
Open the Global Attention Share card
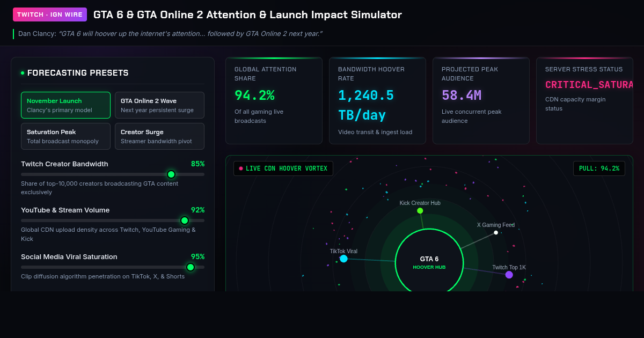click(274, 101)
